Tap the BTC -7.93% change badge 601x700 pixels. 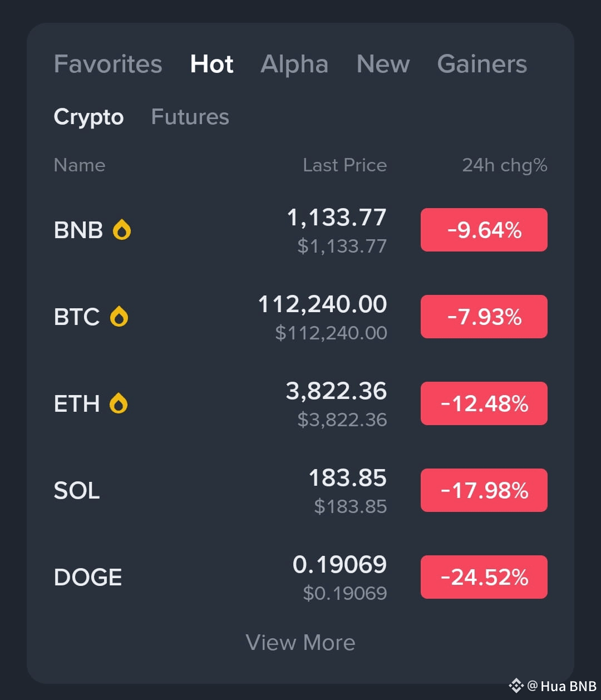pyautogui.click(x=484, y=317)
